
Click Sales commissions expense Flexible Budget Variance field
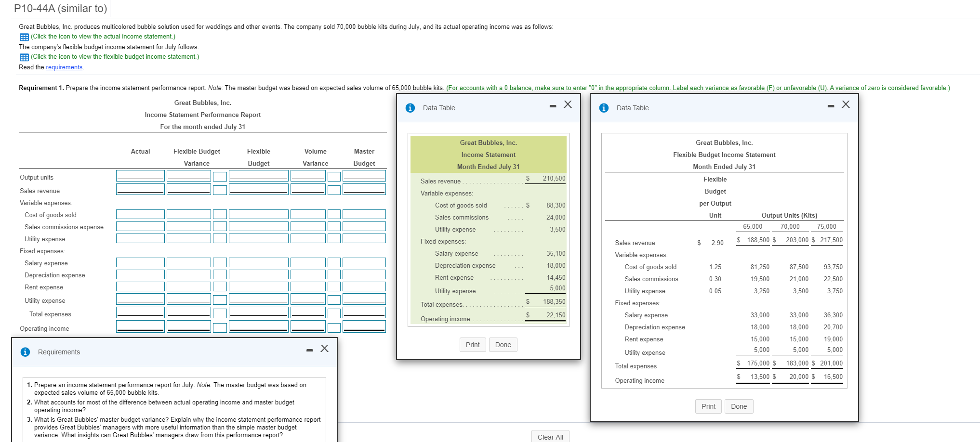[189, 226]
